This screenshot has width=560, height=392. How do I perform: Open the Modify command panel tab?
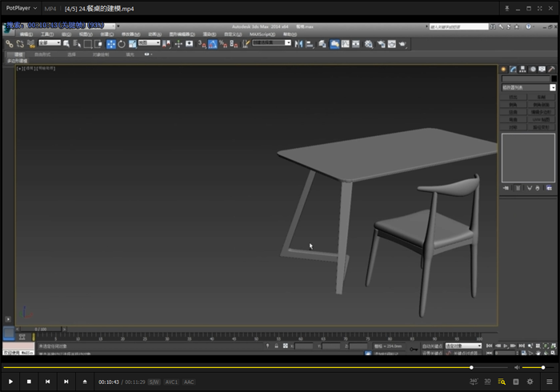[x=514, y=69]
